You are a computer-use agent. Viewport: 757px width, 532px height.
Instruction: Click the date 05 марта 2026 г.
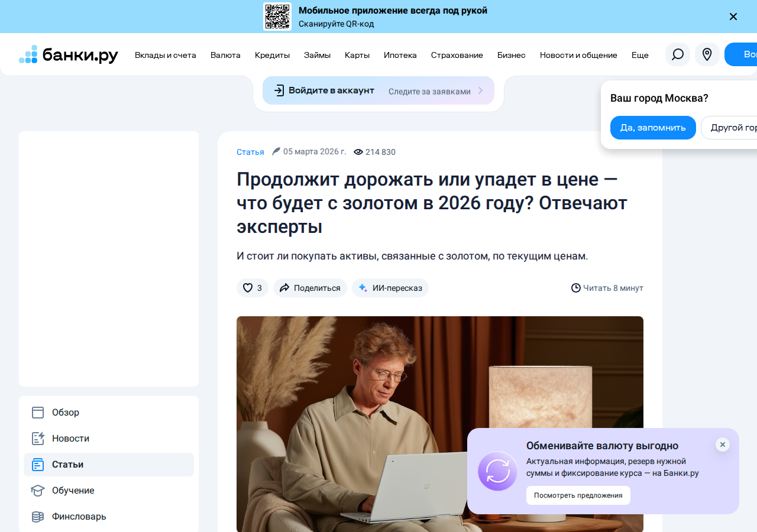point(315,152)
